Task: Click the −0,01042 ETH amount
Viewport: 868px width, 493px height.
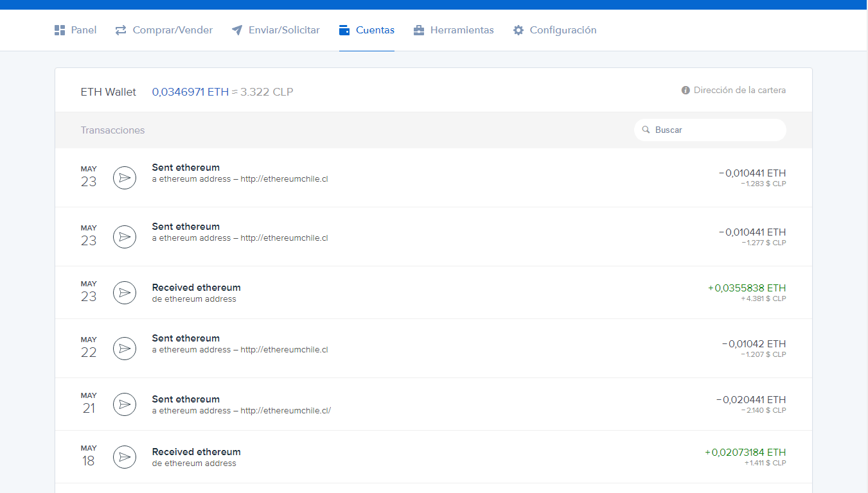Action: [x=754, y=343]
